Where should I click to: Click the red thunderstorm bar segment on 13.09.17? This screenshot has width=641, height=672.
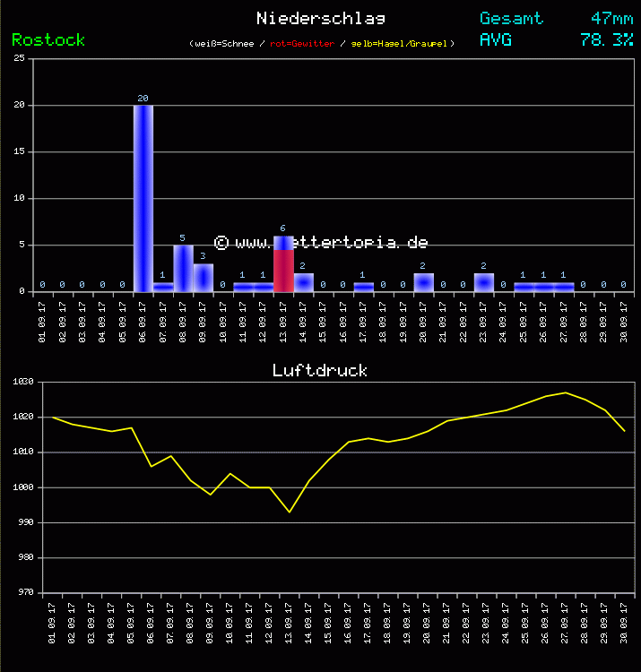283,271
